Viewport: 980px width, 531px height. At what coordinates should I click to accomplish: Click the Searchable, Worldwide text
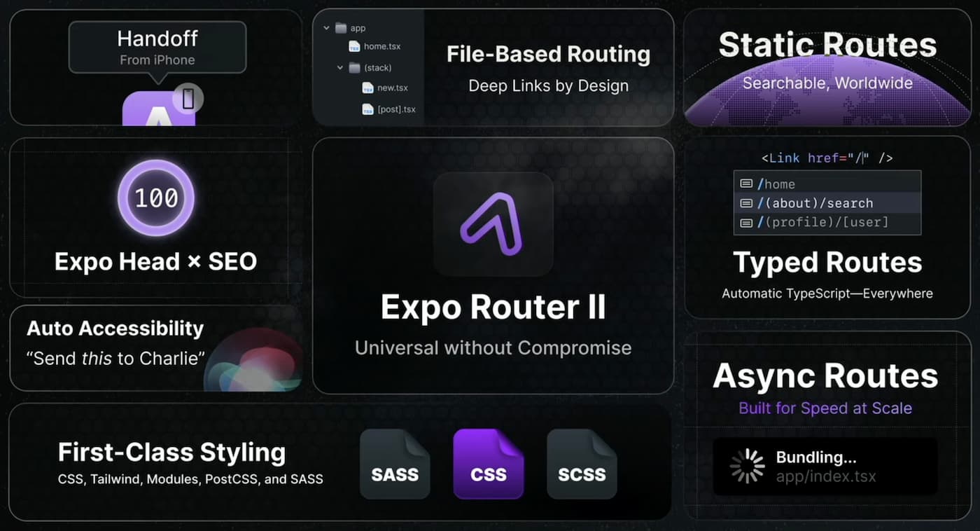click(x=827, y=83)
